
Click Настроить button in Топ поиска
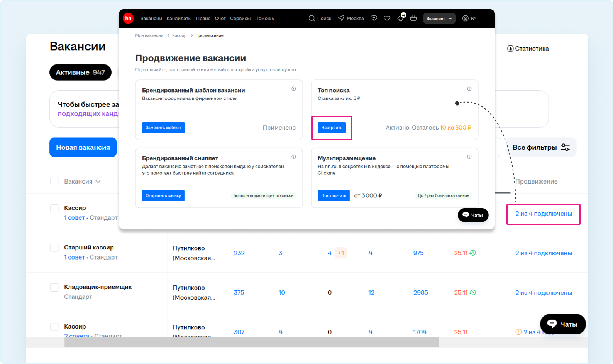pos(332,128)
